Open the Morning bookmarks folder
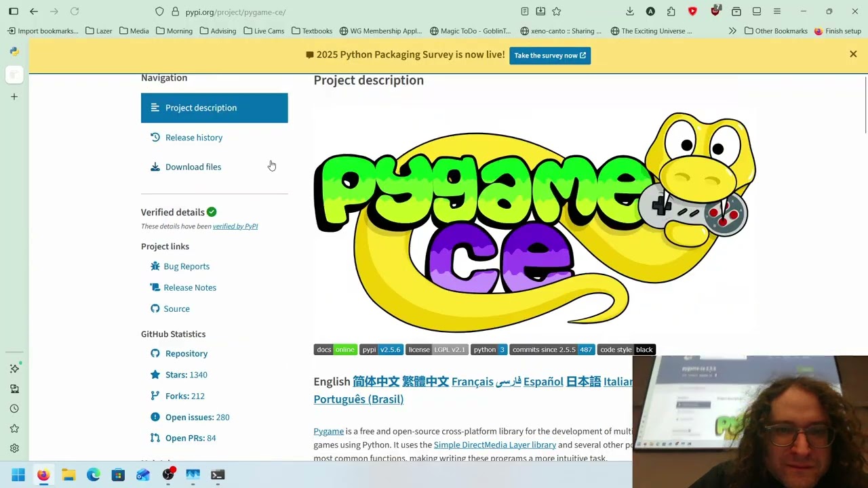Viewport: 868px width, 488px height. (x=174, y=30)
